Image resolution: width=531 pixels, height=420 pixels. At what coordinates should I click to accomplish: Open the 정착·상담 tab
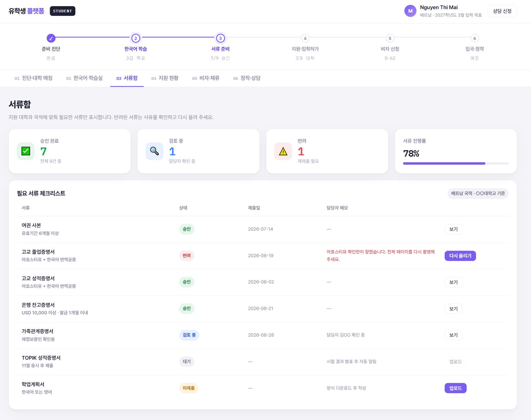point(247,78)
